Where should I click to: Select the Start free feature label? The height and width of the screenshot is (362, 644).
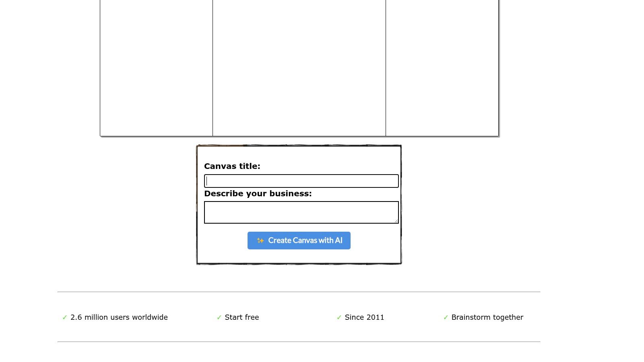click(x=242, y=317)
